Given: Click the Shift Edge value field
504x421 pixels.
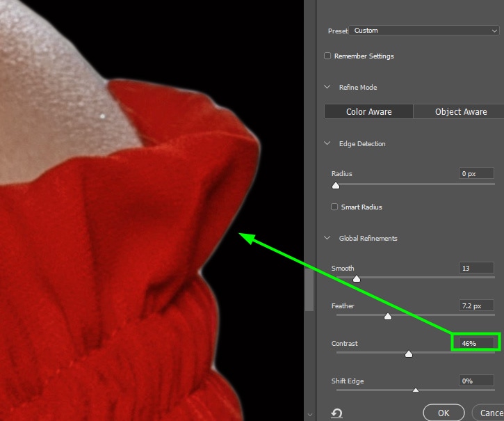Looking at the screenshot, I should coord(476,381).
